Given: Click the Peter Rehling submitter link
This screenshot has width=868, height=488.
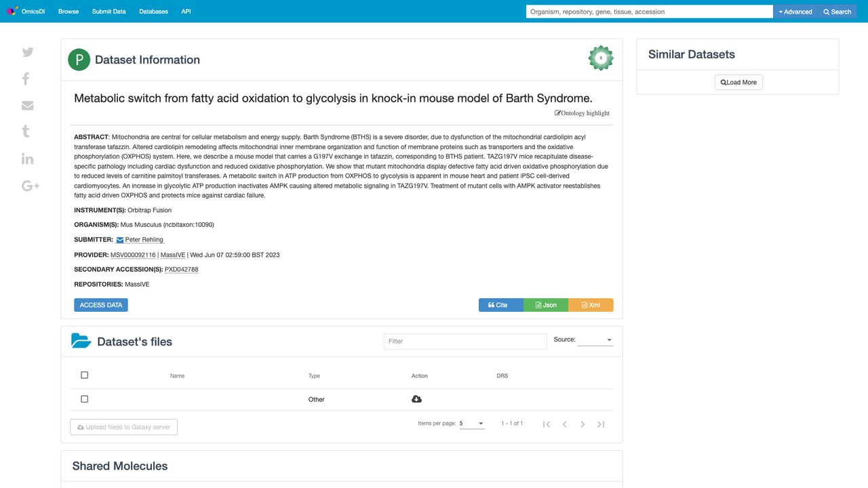Looking at the screenshot, I should pos(144,240).
